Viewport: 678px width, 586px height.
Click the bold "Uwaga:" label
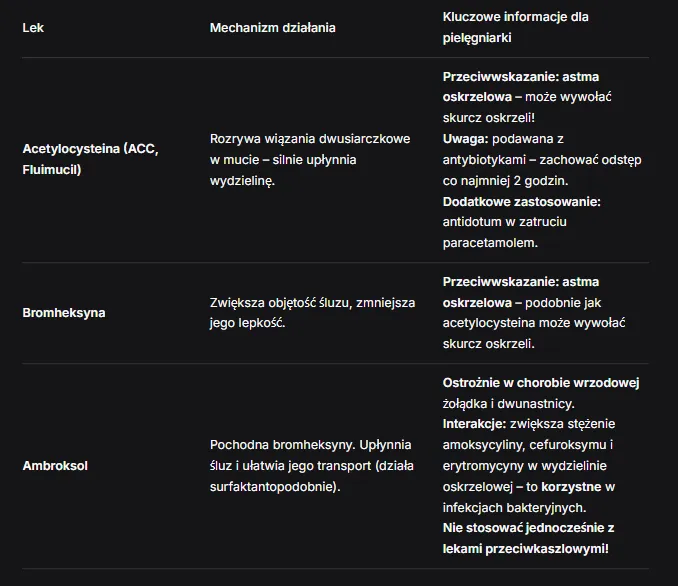point(465,139)
